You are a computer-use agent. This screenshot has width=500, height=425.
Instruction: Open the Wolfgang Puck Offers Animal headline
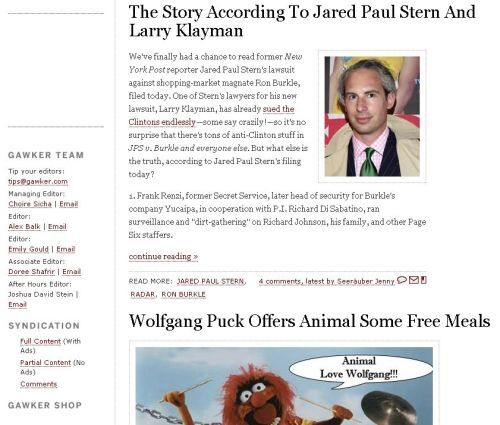click(309, 321)
